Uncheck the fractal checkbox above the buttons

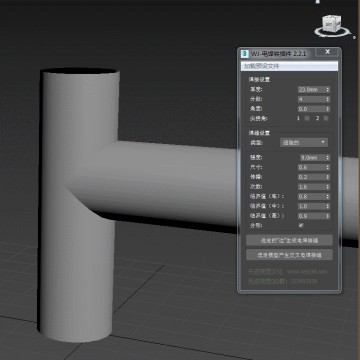[x=301, y=226]
